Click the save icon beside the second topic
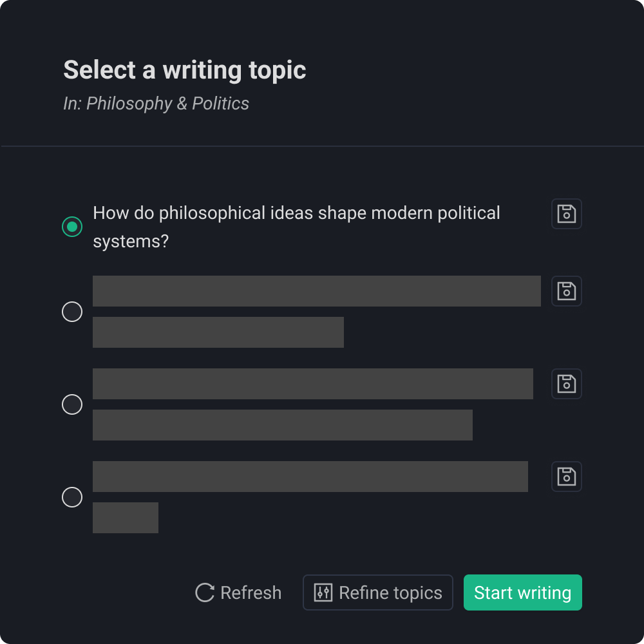This screenshot has height=644, width=644. pyautogui.click(x=566, y=291)
